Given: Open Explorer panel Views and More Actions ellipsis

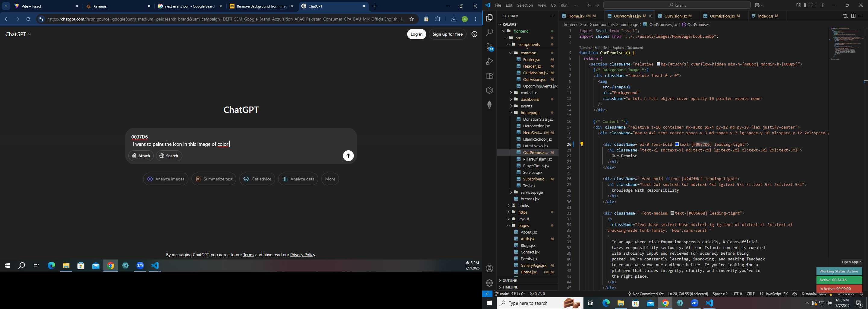Looking at the screenshot, I should (x=552, y=16).
